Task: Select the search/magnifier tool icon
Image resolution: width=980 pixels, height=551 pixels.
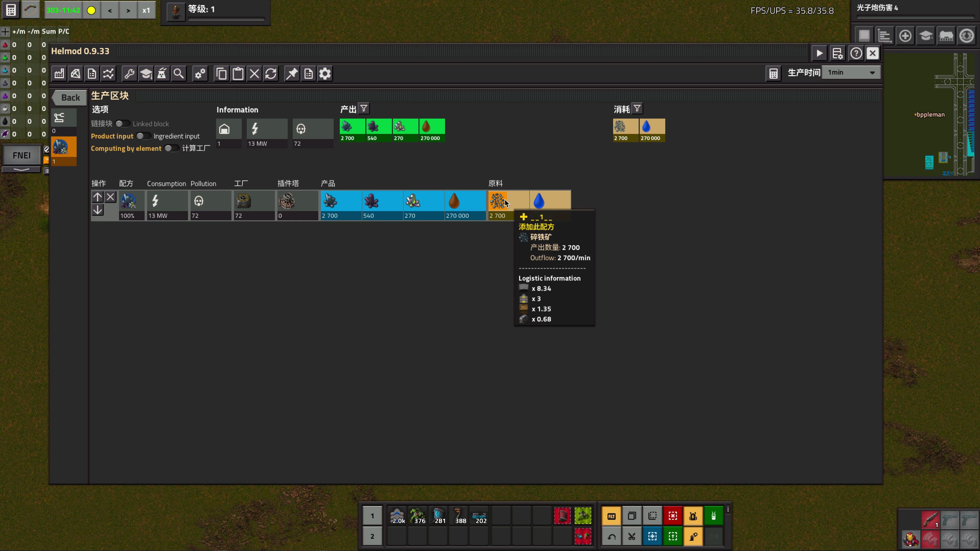Action: (178, 73)
